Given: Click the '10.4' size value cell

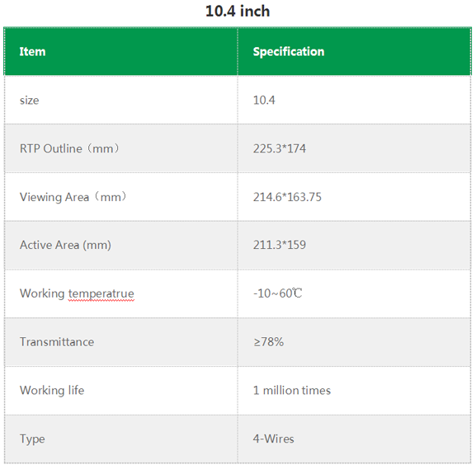Looking at the screenshot, I should 354,100.
